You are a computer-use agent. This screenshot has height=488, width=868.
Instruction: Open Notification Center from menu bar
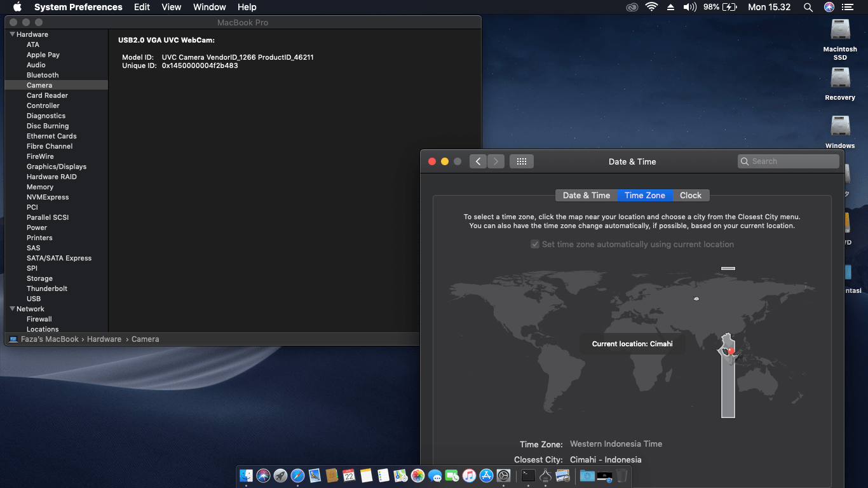[x=847, y=7]
